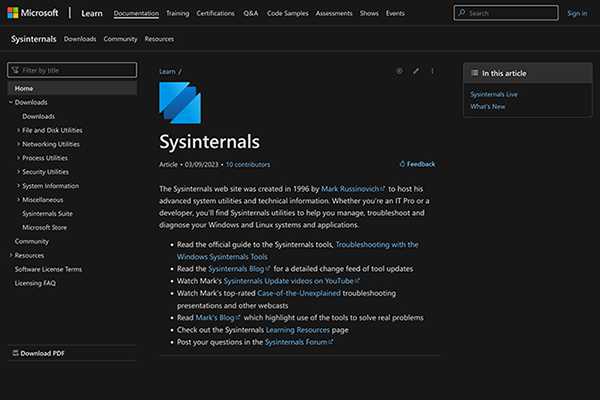The image size is (600, 400).
Task: Open the Sysinternals section title link
Action: 34,39
